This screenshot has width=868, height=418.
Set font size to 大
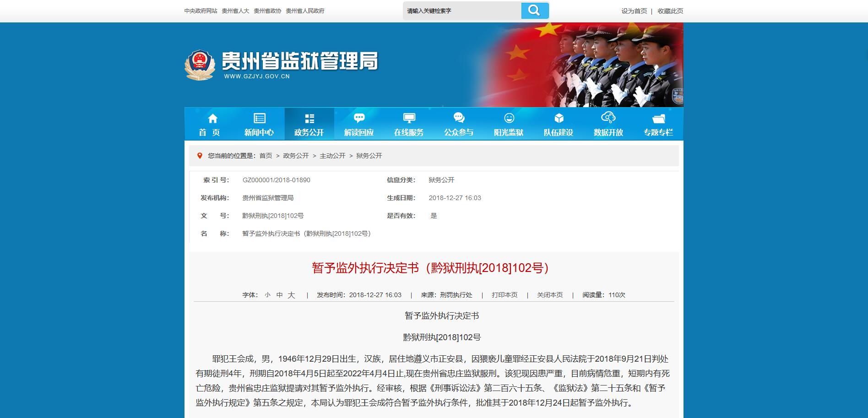click(291, 295)
